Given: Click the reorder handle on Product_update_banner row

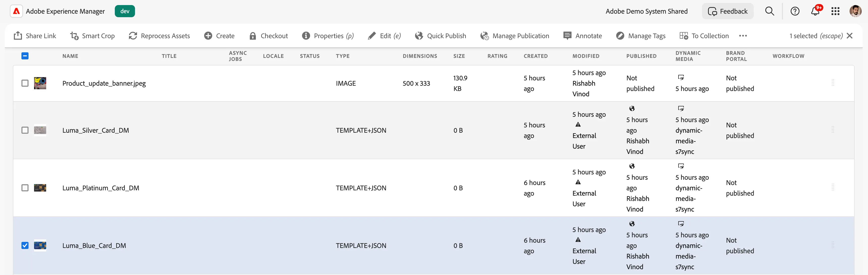Looking at the screenshot, I should tap(833, 82).
